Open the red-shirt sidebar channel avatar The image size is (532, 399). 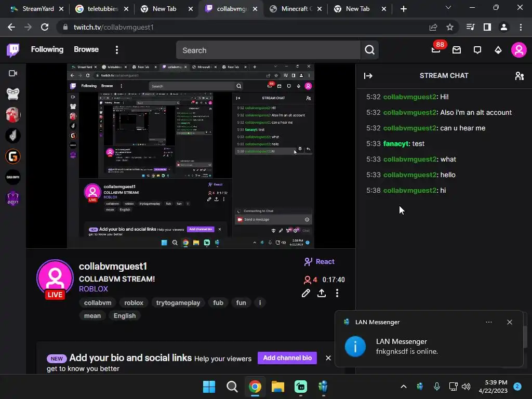coord(13,115)
